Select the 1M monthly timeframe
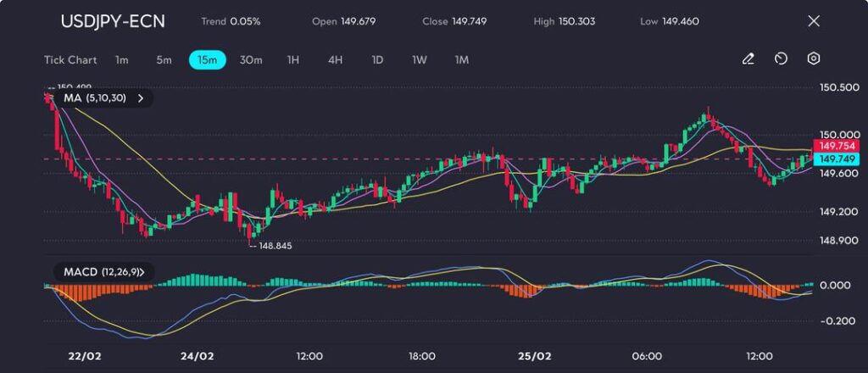 (x=462, y=60)
